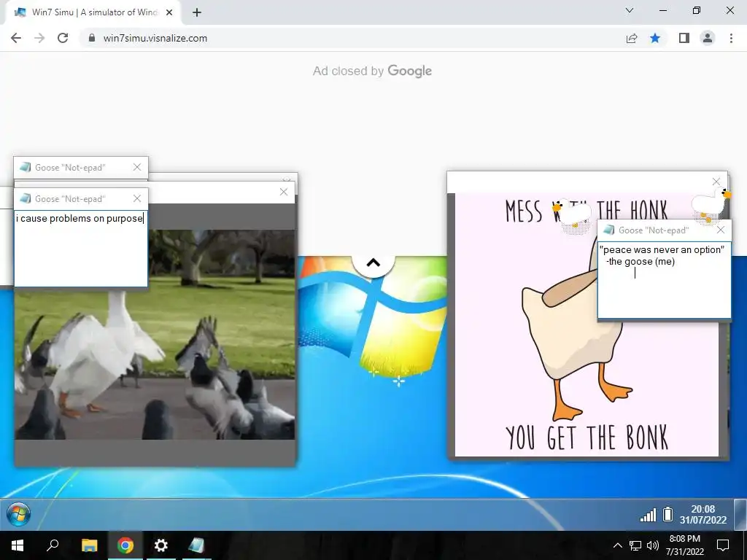The height and width of the screenshot is (560, 747).
Task: Click the goose and pigeons photo
Action: tap(155, 334)
